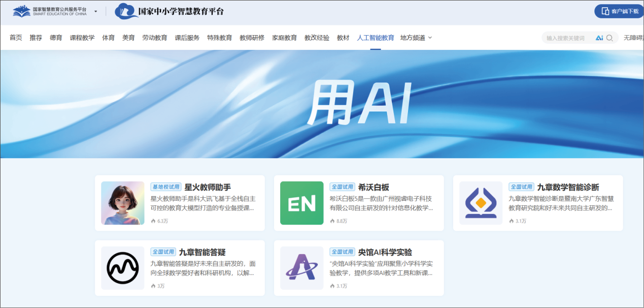This screenshot has width=644, height=308.
Task: Click the AI icon in search box
Action: (x=599, y=38)
